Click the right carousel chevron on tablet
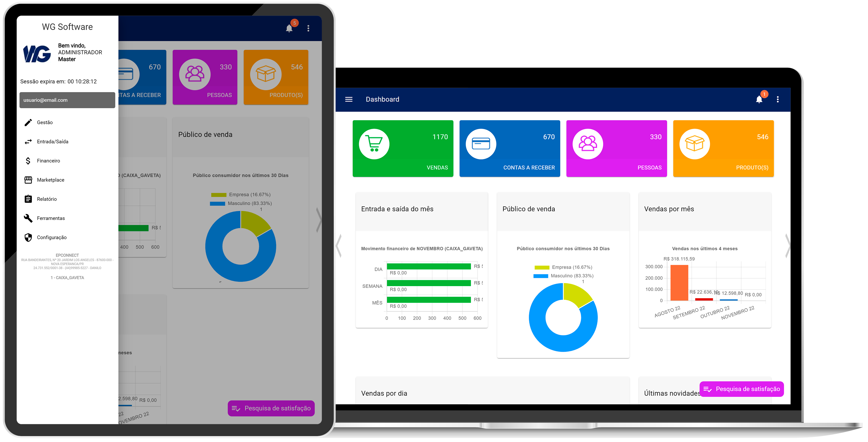Viewport: 868px width, 442px height. coord(318,220)
